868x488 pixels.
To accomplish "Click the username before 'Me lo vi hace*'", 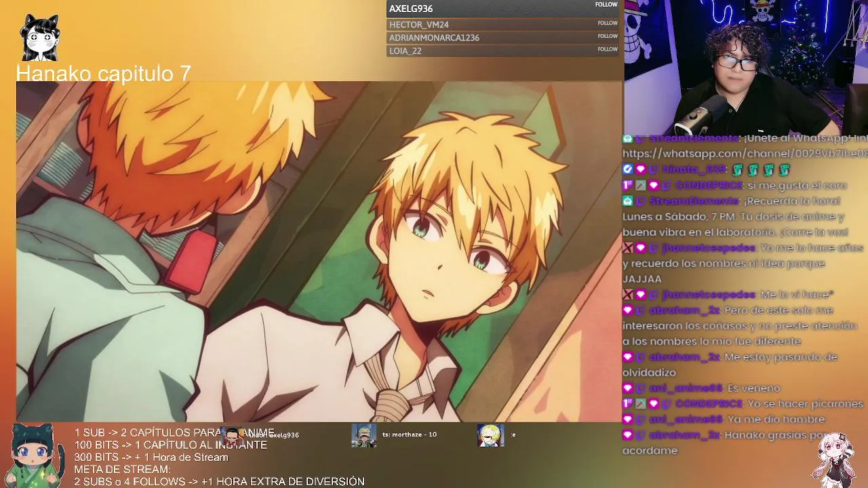I will (708, 294).
